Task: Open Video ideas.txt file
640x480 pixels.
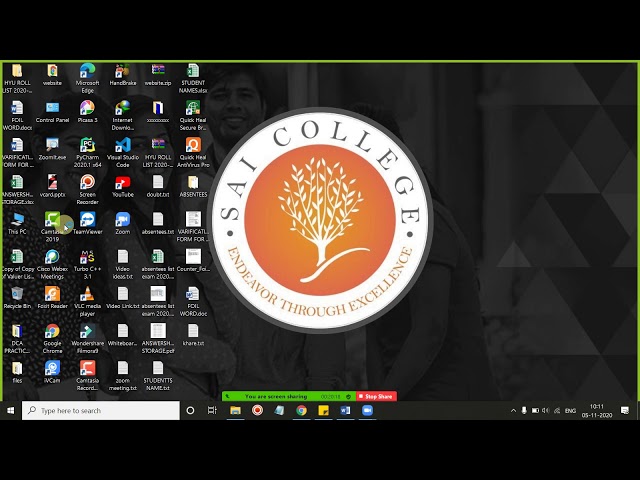Action: pos(122,264)
